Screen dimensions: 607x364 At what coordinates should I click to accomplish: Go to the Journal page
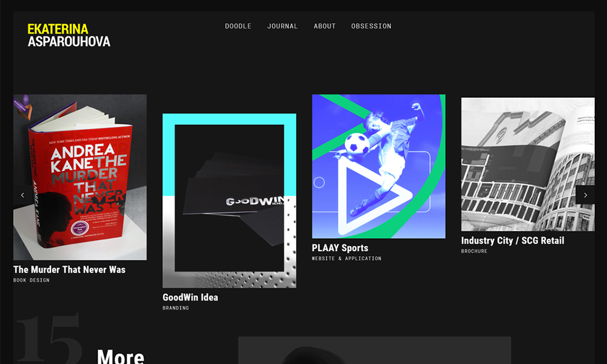point(282,26)
